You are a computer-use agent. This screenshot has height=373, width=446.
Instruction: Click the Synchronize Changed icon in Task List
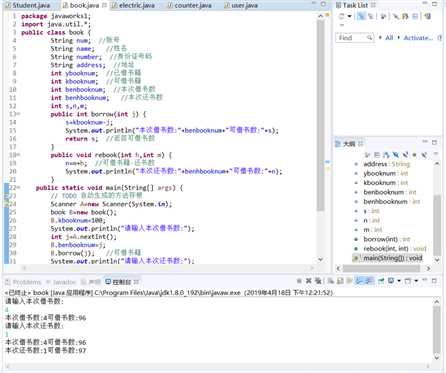pyautogui.click(x=405, y=16)
